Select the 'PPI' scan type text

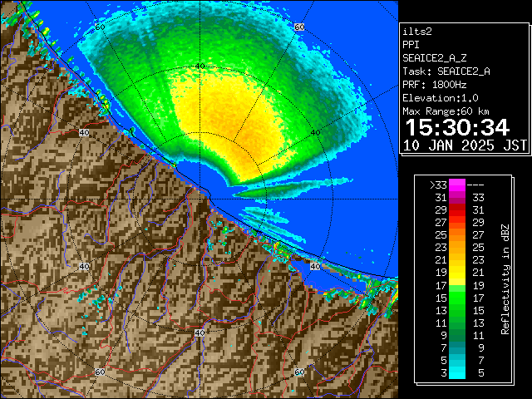pos(411,45)
